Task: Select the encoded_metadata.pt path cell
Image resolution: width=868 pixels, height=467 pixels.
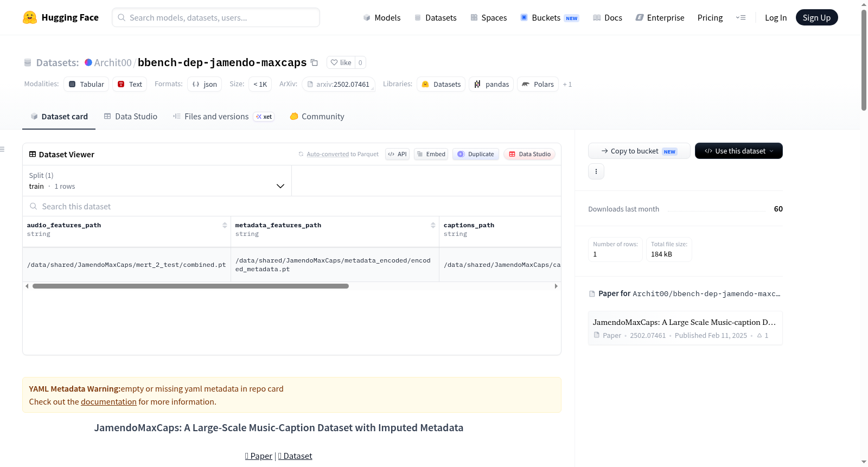Action: (x=335, y=265)
